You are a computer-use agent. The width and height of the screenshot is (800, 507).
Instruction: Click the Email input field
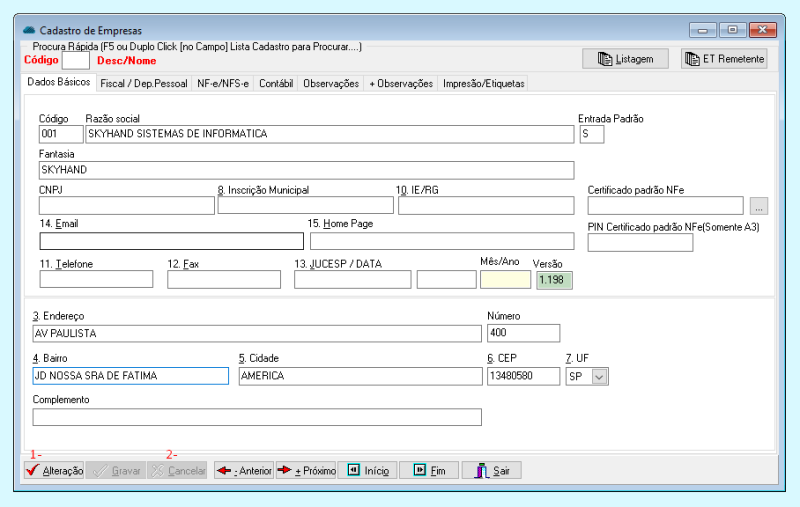171,241
